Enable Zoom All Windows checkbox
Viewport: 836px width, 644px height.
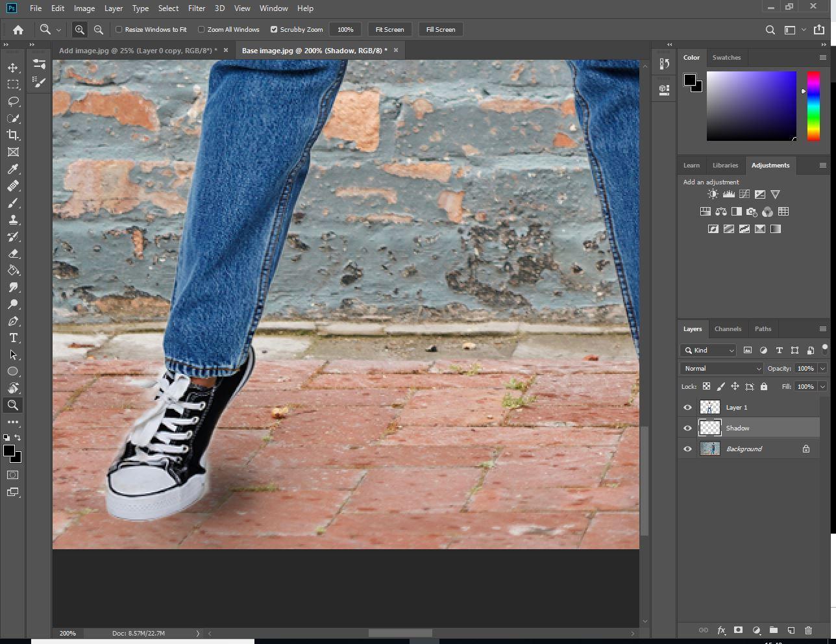pos(201,29)
